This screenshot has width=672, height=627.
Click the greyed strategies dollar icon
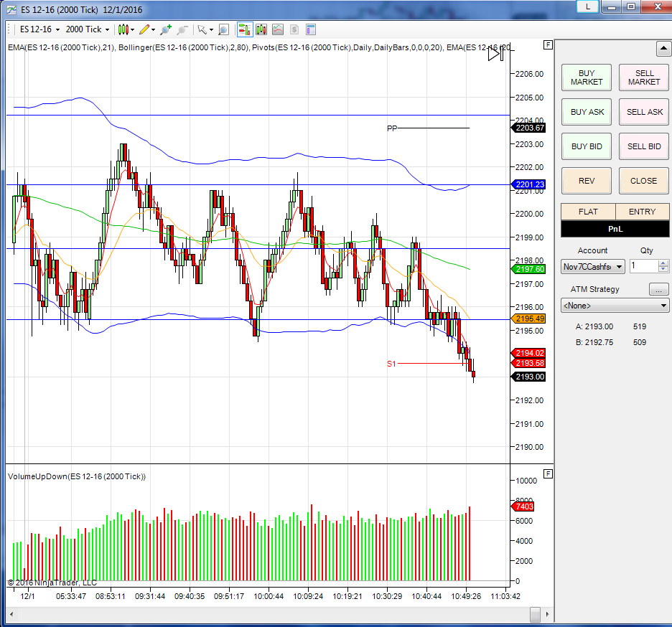[294, 29]
